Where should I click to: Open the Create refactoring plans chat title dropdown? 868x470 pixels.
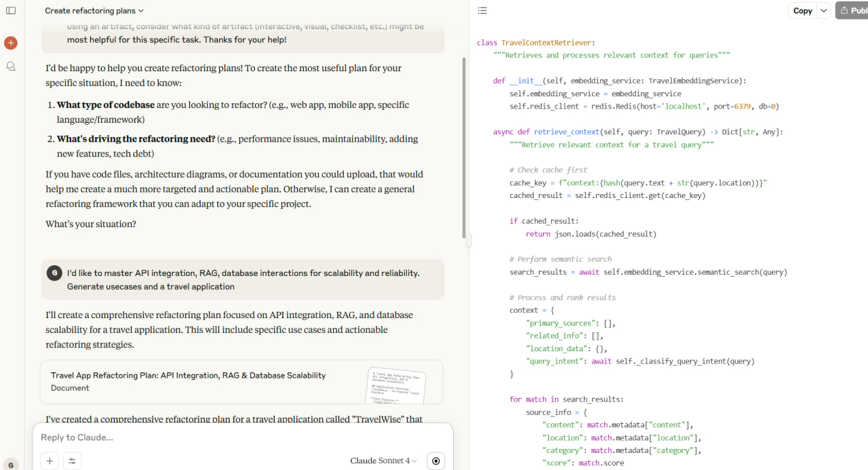click(94, 11)
